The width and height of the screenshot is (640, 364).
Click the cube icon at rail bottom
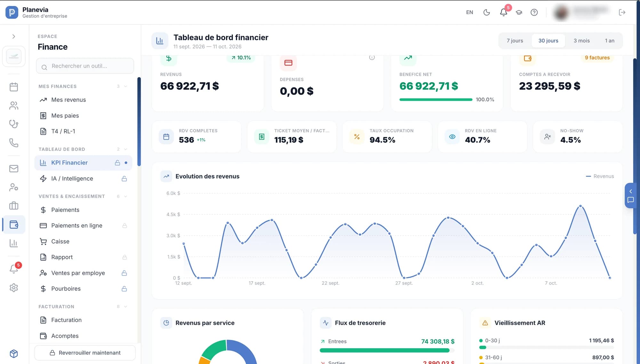14,353
